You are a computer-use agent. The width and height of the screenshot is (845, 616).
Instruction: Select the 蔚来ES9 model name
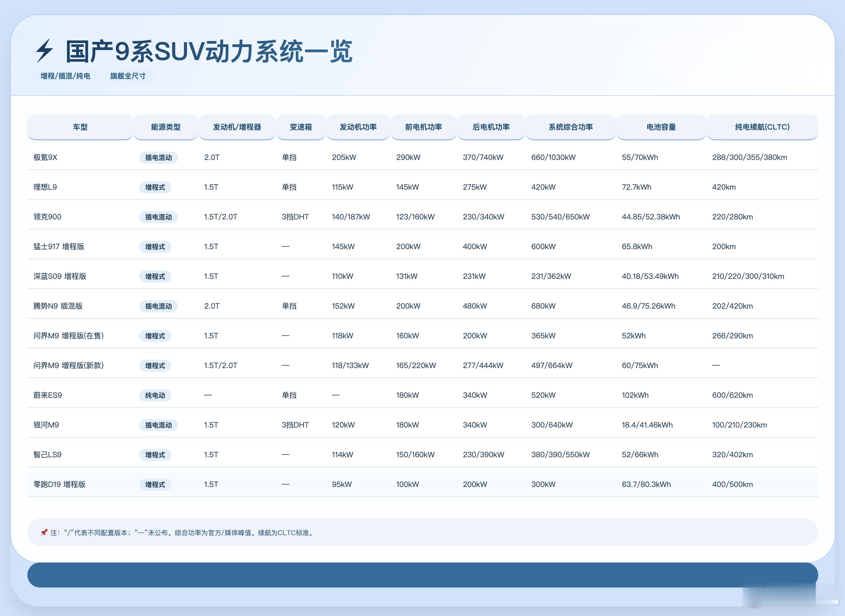[47, 395]
